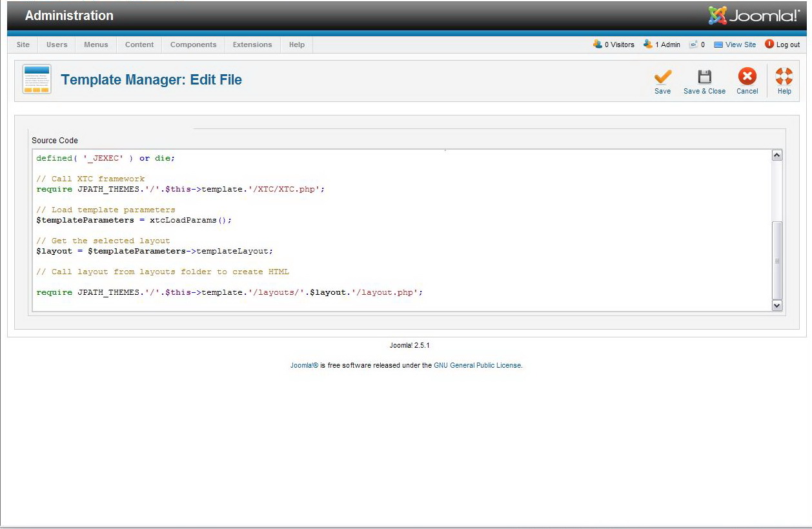This screenshot has height=529, width=812.
Task: Expand the Components dropdown menu
Action: (x=193, y=45)
